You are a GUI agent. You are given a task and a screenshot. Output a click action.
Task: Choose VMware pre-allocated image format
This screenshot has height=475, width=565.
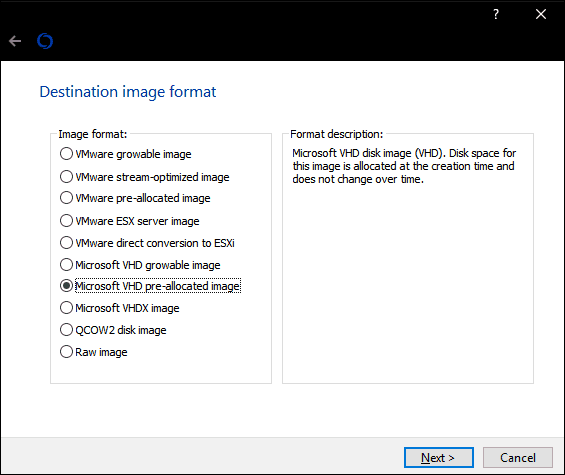point(135,198)
